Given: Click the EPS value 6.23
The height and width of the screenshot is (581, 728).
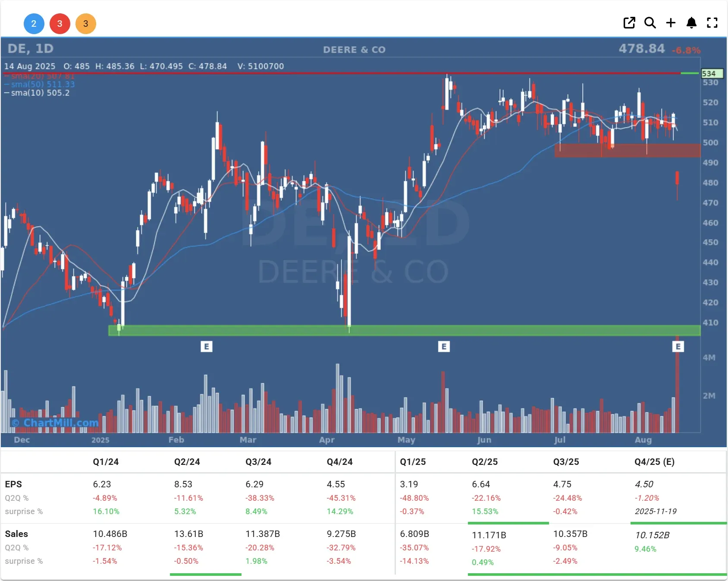Looking at the screenshot, I should pos(102,484).
